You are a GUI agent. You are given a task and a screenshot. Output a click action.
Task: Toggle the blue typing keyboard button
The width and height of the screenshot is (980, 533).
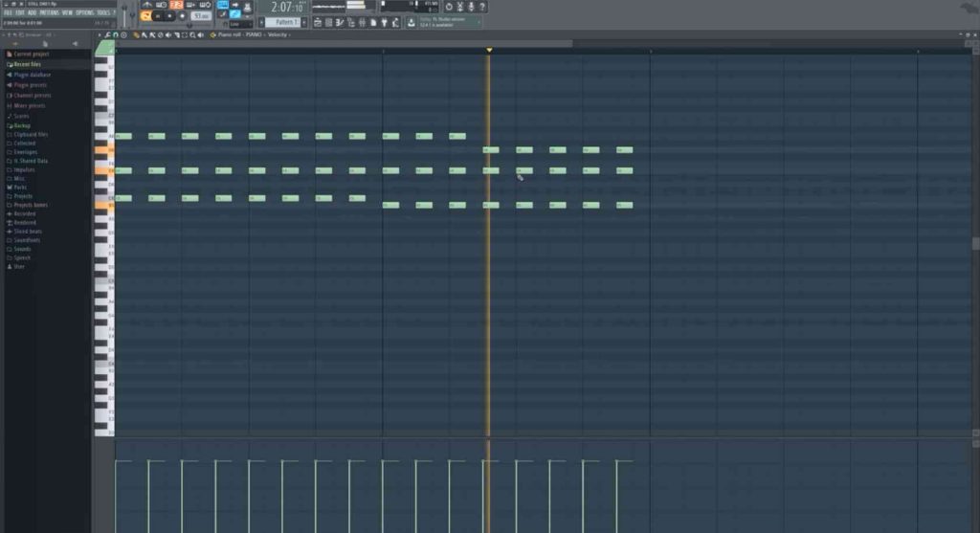[x=222, y=5]
